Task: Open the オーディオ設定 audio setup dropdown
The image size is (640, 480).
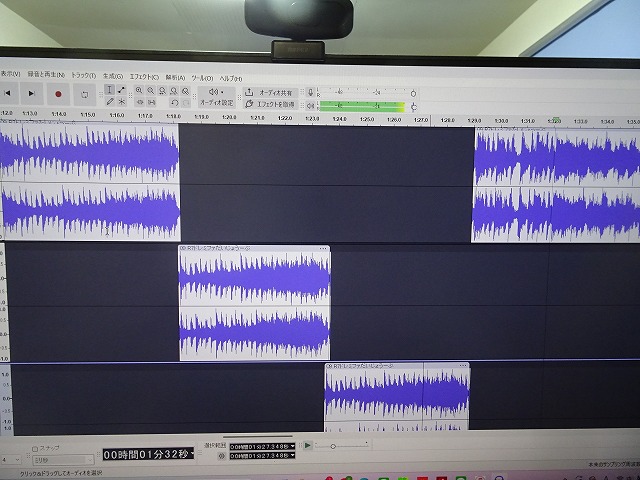Action: point(216,102)
